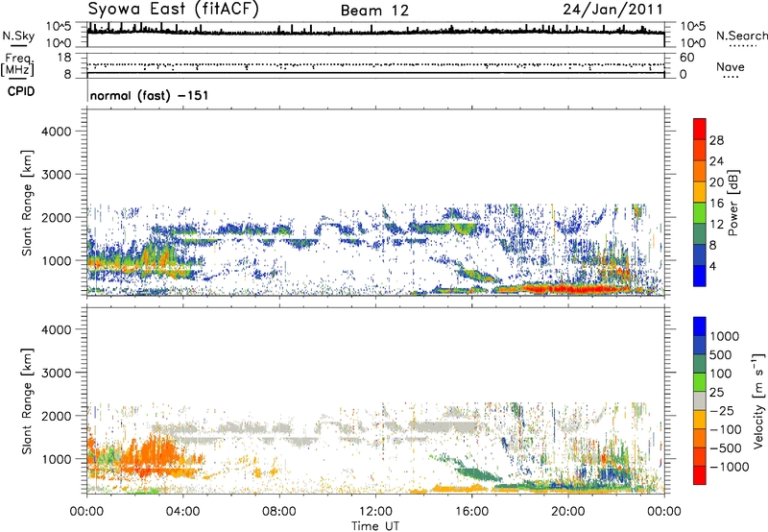
Task: Click the date '24/Jan/2011'
Action: pyautogui.click(x=612, y=10)
